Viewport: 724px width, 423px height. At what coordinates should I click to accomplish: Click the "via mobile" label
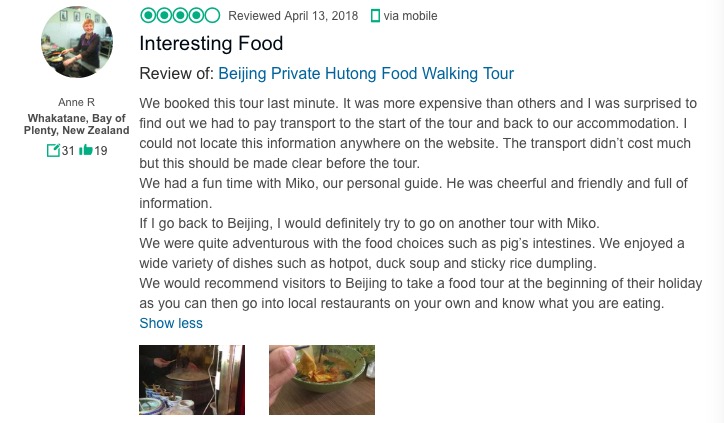click(x=410, y=16)
